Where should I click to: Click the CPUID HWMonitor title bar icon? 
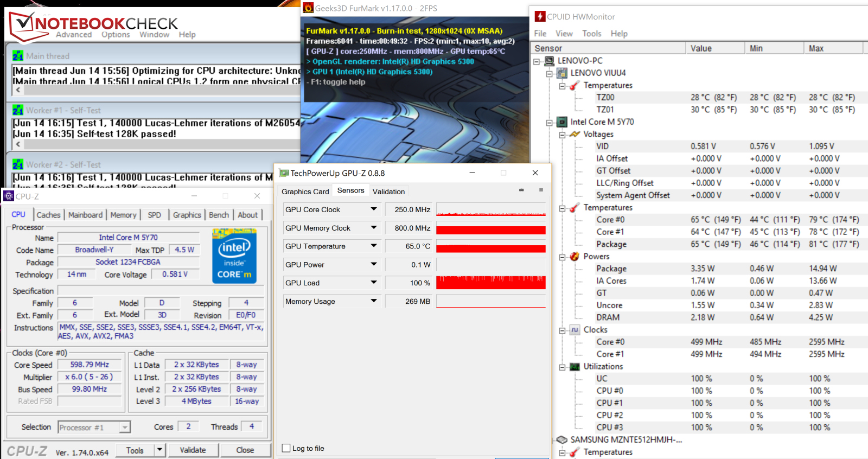pos(540,16)
